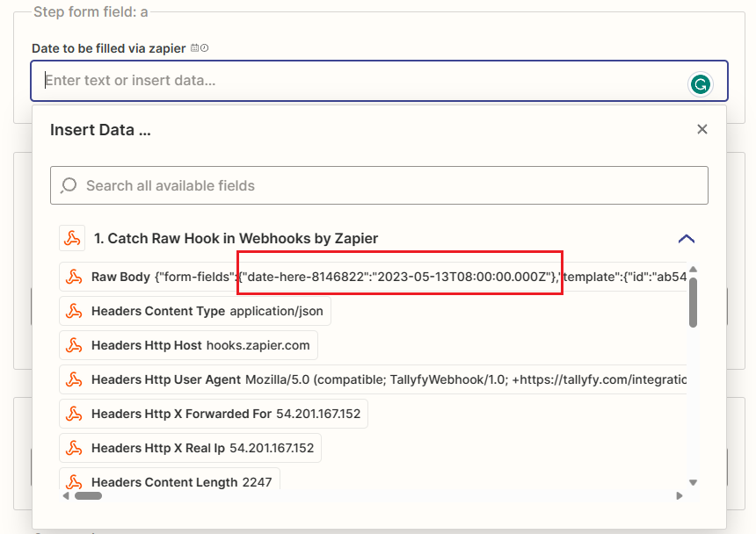Collapse the Catch Raw Hook section

[x=687, y=238]
